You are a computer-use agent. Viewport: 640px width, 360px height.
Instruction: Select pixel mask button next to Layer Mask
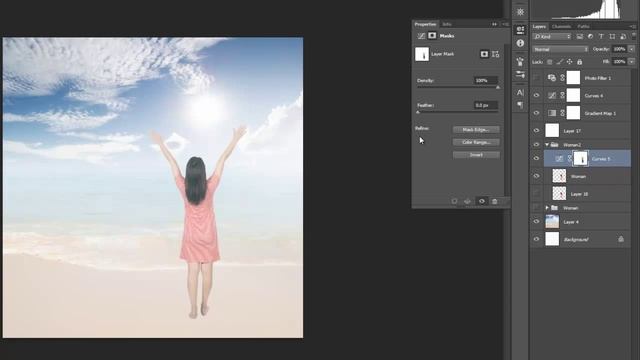pyautogui.click(x=484, y=54)
